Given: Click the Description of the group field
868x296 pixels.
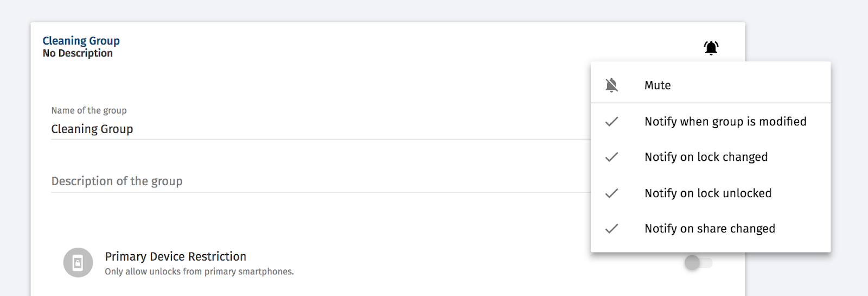Looking at the screenshot, I should (x=321, y=181).
